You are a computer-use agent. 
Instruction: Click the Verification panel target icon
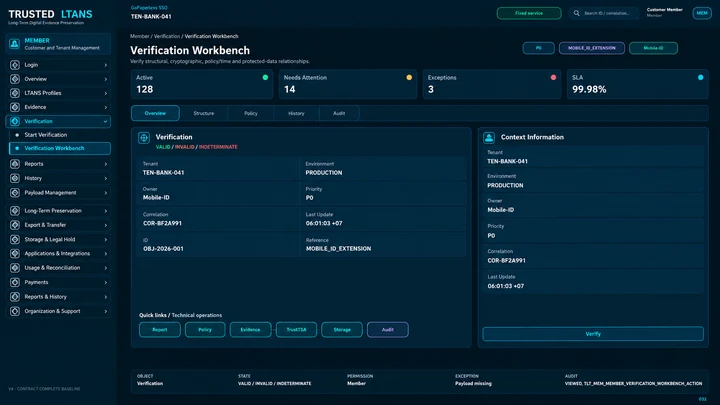tap(144, 138)
